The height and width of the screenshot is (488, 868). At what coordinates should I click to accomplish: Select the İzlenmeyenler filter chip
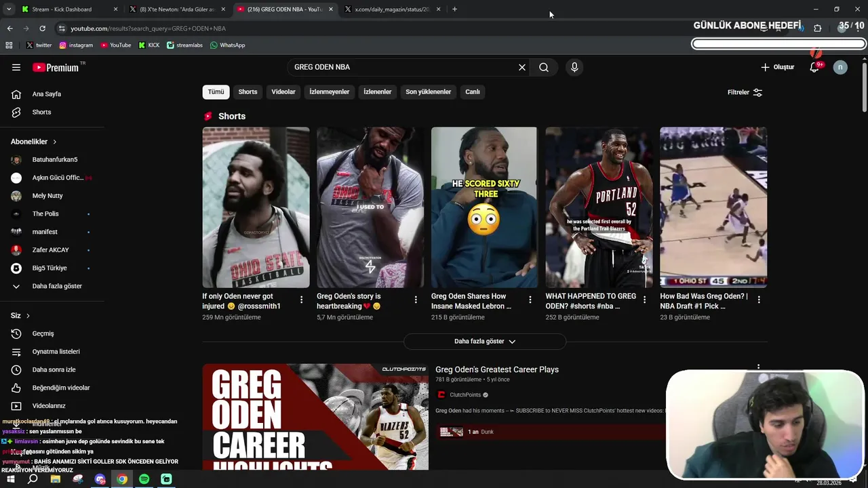pos(330,91)
